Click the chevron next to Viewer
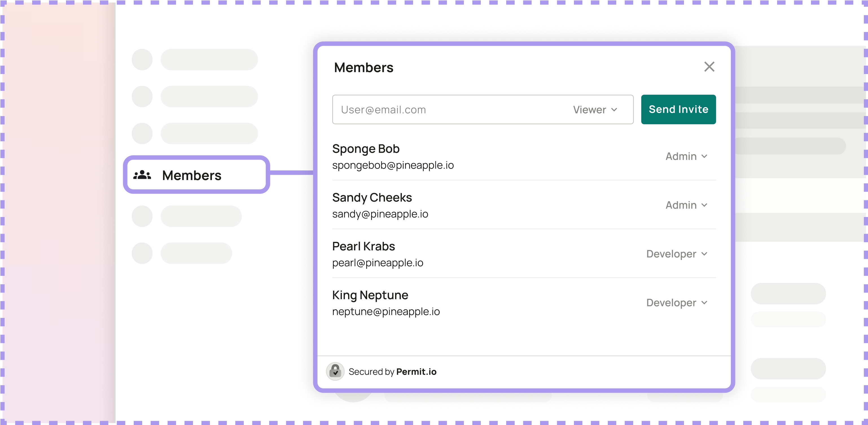 click(x=614, y=110)
